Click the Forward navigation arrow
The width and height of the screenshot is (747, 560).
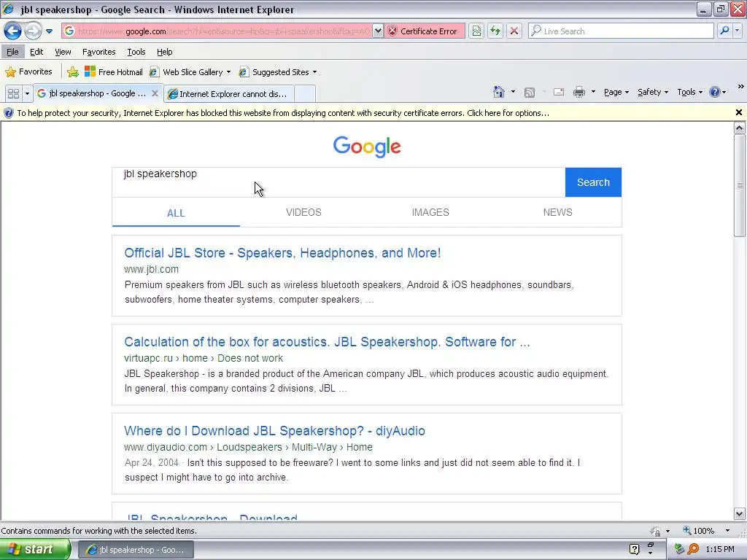tap(32, 31)
